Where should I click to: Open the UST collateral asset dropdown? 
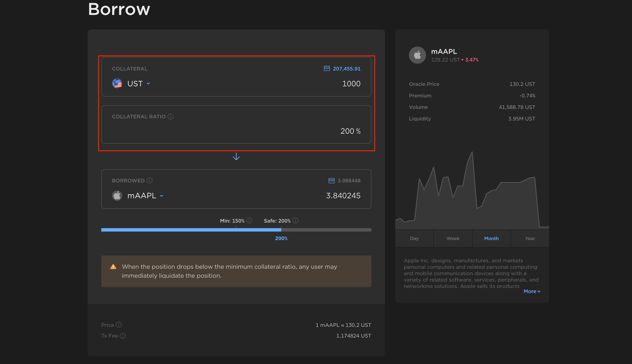[x=148, y=84]
